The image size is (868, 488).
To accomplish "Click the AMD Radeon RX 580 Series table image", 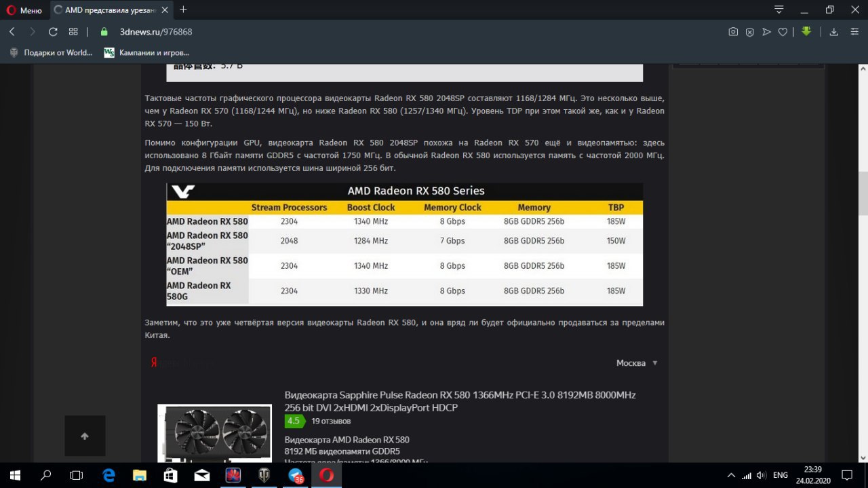I will (405, 244).
